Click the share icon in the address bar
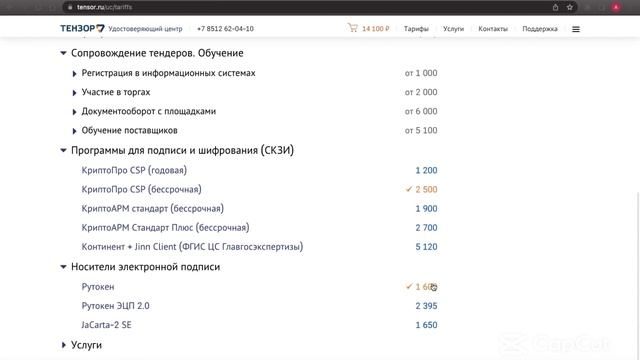The height and width of the screenshot is (360, 640). [555, 7]
